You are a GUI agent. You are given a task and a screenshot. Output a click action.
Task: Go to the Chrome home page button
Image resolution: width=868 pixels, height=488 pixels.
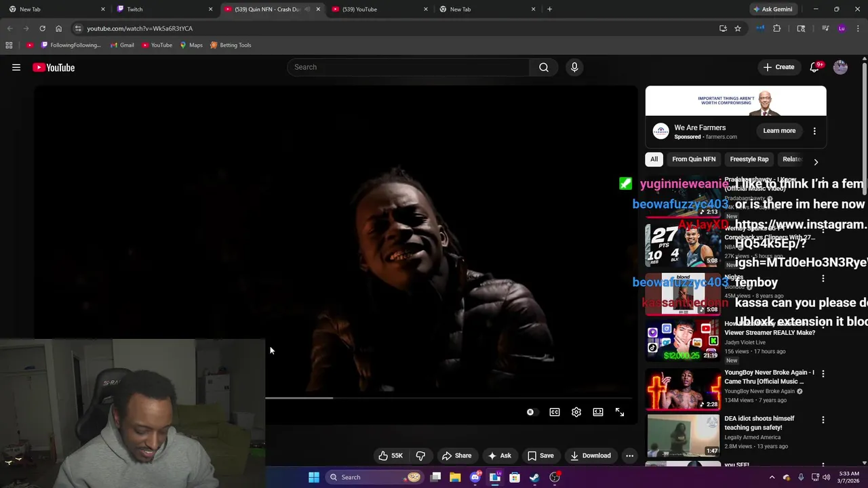click(x=58, y=28)
